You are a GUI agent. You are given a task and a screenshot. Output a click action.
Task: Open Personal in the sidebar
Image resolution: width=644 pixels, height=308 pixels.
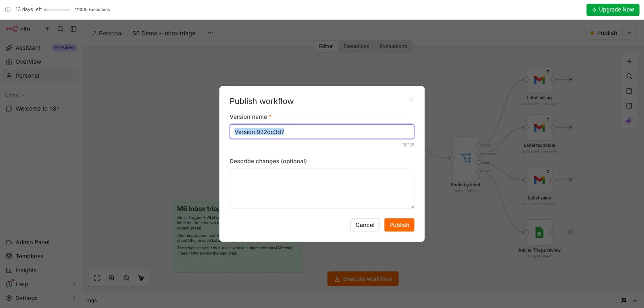[41, 76]
